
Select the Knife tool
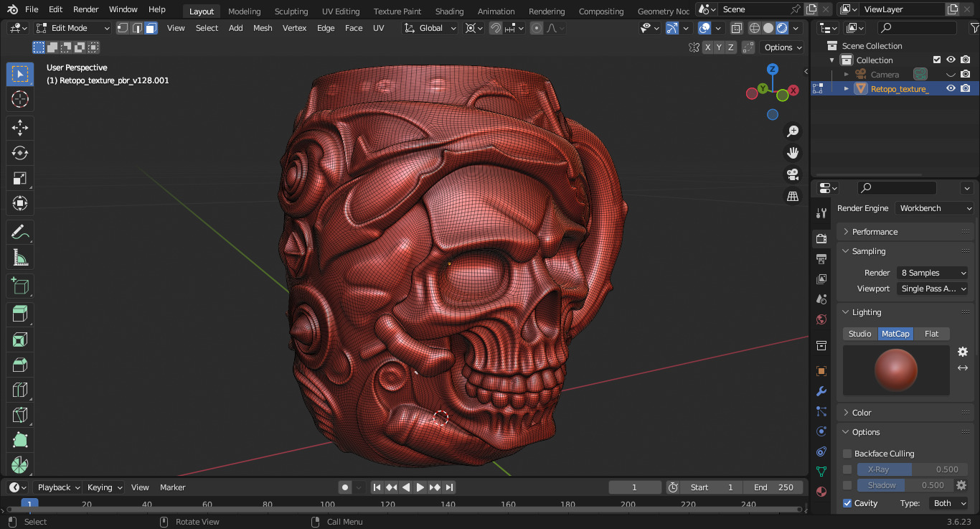(20, 415)
